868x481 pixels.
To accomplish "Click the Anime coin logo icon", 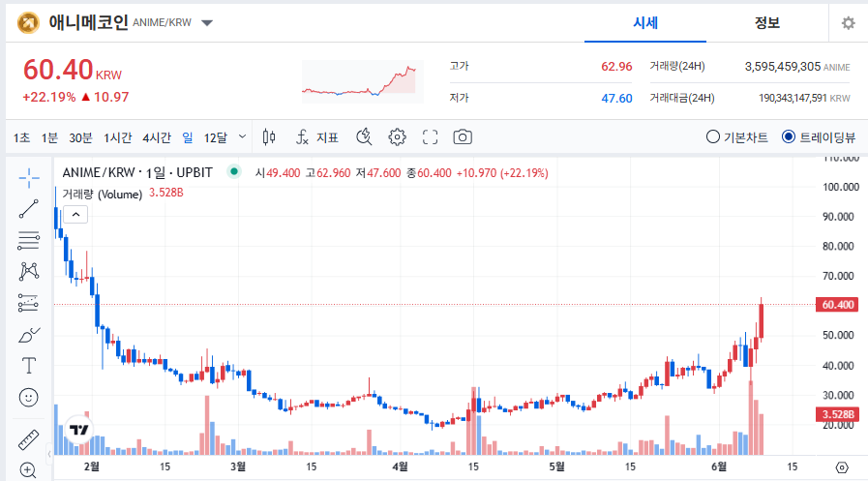I will (28, 23).
